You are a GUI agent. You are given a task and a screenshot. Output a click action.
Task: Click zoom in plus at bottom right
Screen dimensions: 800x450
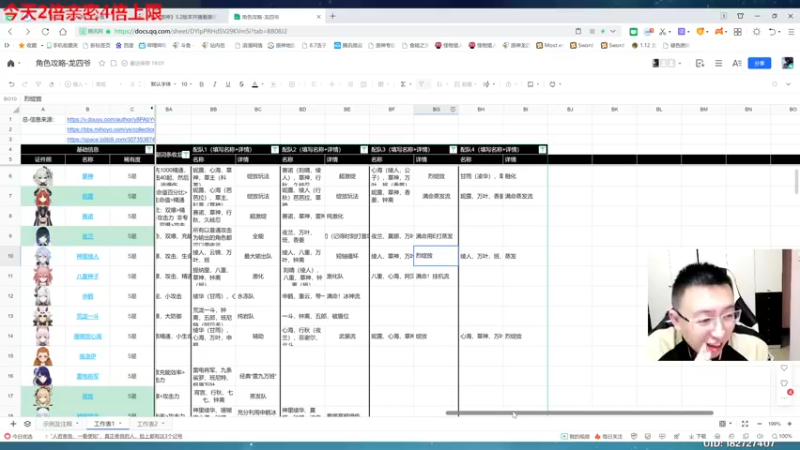(790, 424)
